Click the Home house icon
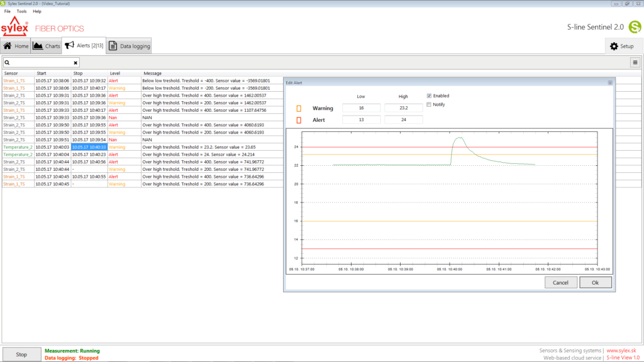The height and width of the screenshot is (362, 644). [8, 45]
